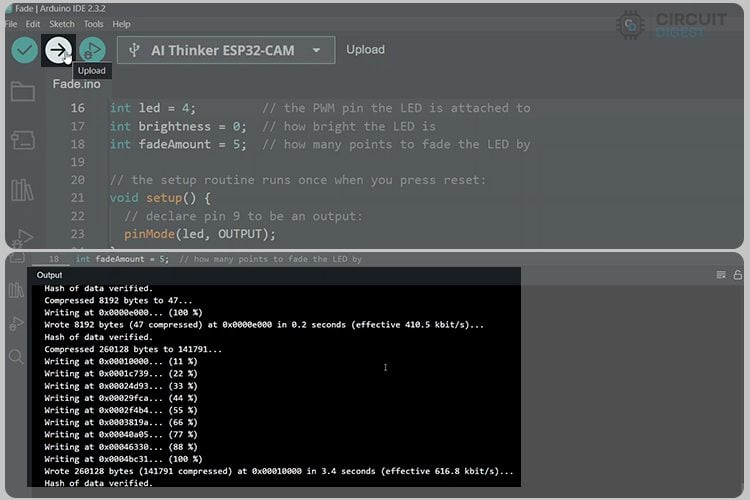Open the AI Thinker ESP32-CAM board dropdown
Screen dimensions: 750x500
coord(224,50)
